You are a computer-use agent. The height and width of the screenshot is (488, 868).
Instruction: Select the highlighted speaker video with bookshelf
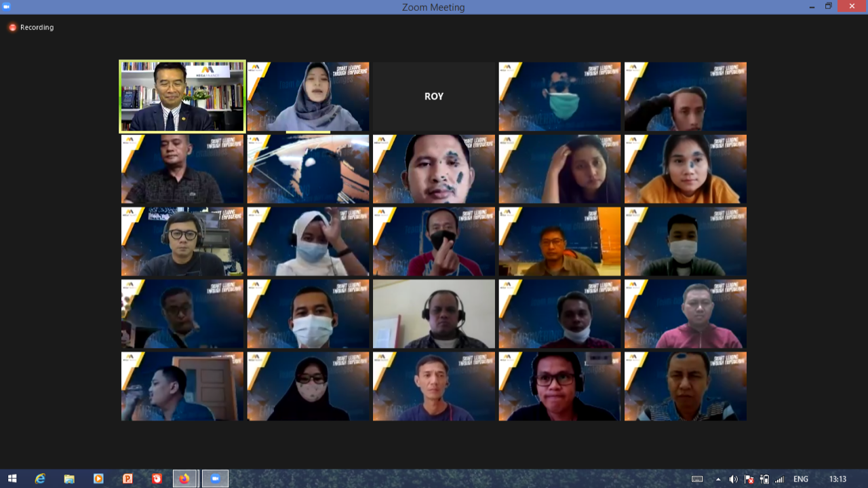coord(182,96)
